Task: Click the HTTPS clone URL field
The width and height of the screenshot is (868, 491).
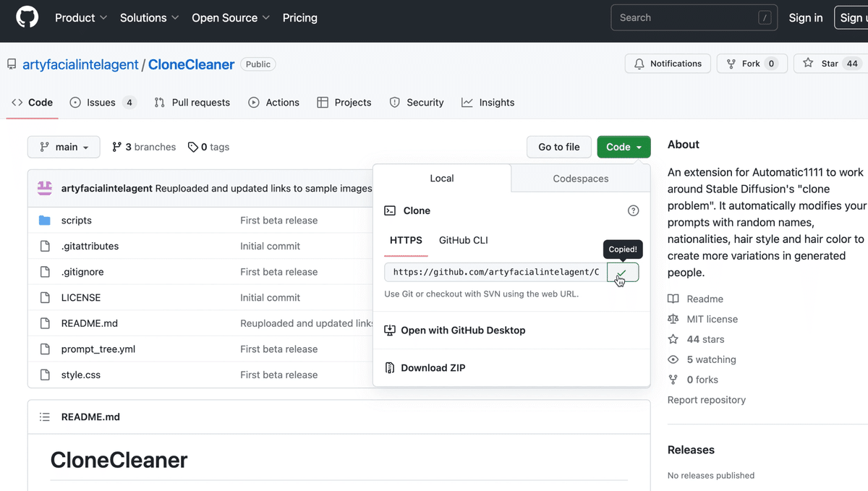Action: point(495,273)
